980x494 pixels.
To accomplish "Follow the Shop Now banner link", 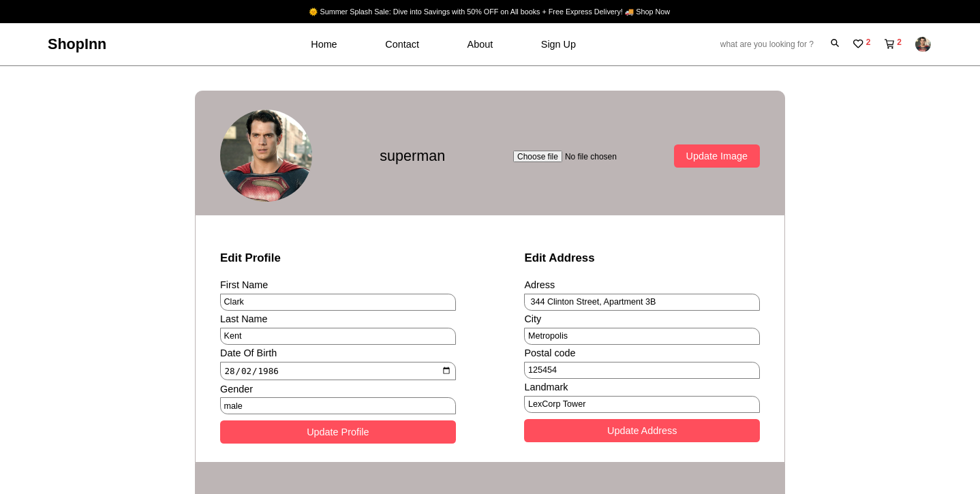I will point(653,12).
